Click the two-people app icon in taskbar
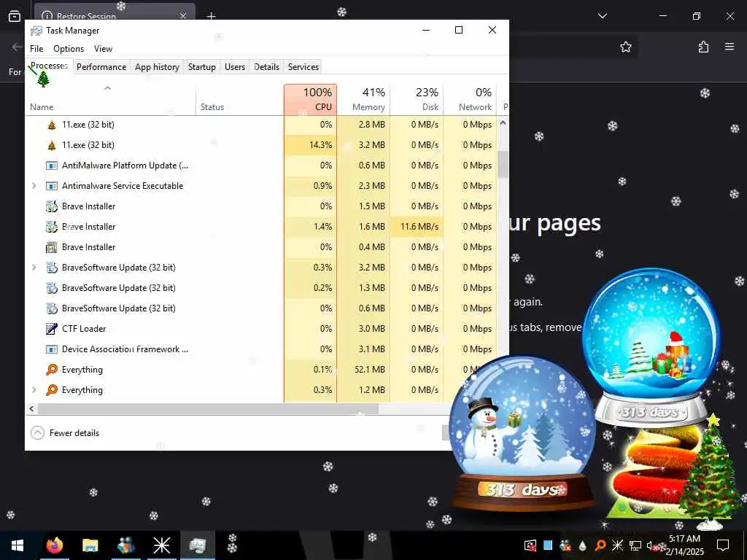 (125, 545)
